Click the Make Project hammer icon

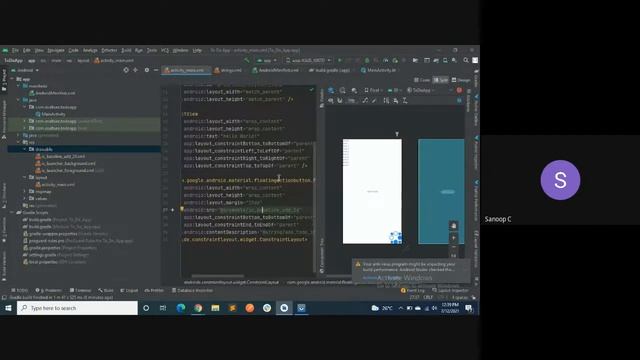pyautogui.click(x=247, y=60)
